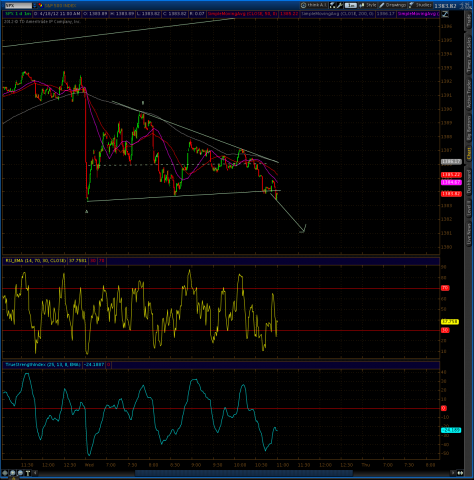The height and width of the screenshot is (480, 474).
Task: Click the double-arrow expand icon at bottom-right
Action: (460, 473)
